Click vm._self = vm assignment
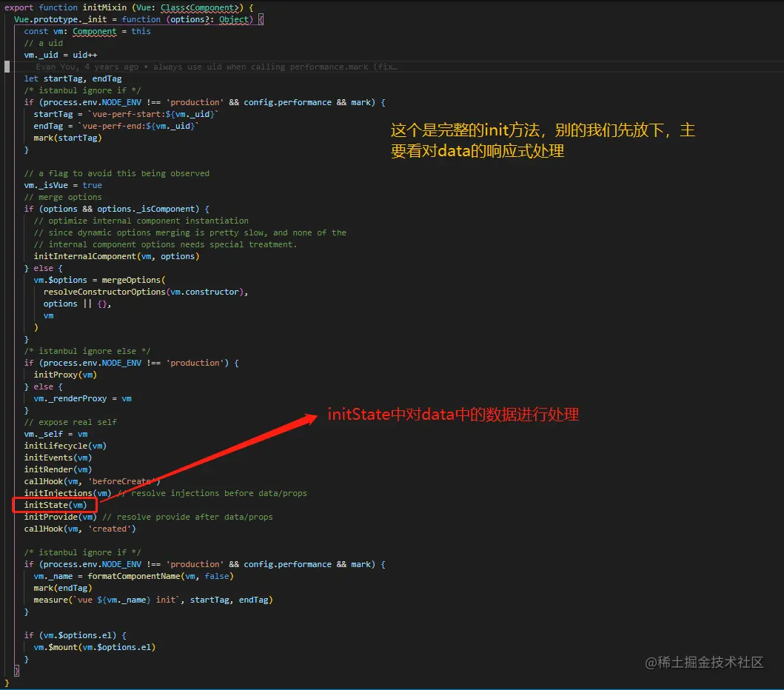Viewport: 784px width, 690px height. point(56,434)
